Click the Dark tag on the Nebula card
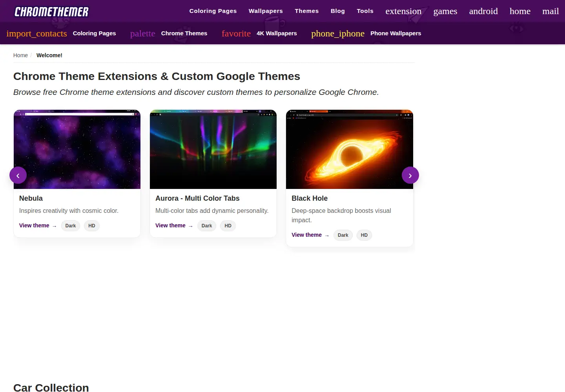The height and width of the screenshot is (392, 565). point(71,226)
